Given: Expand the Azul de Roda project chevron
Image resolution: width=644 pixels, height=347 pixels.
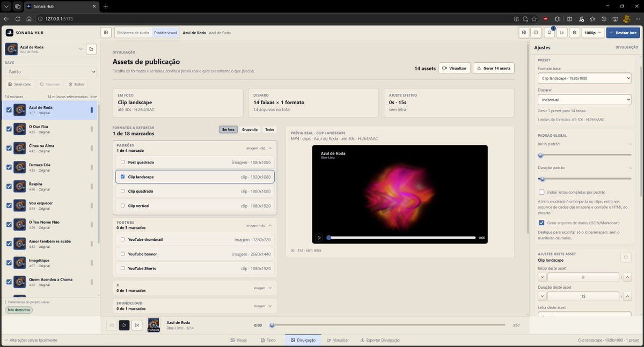Looking at the screenshot, I should pos(81,49).
